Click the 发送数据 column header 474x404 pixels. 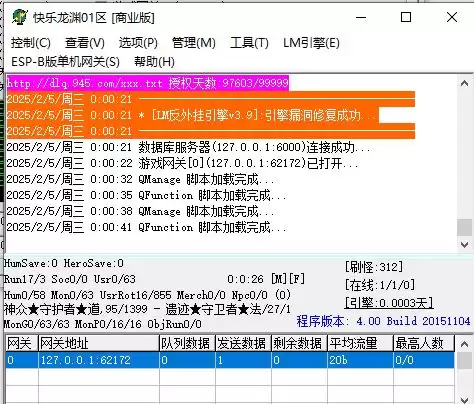[x=244, y=343]
